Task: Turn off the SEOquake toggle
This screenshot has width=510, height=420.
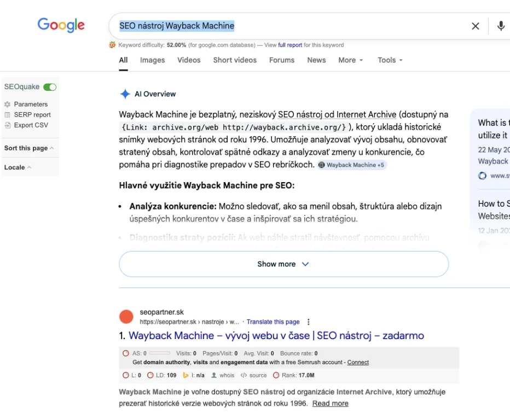Action: point(50,87)
